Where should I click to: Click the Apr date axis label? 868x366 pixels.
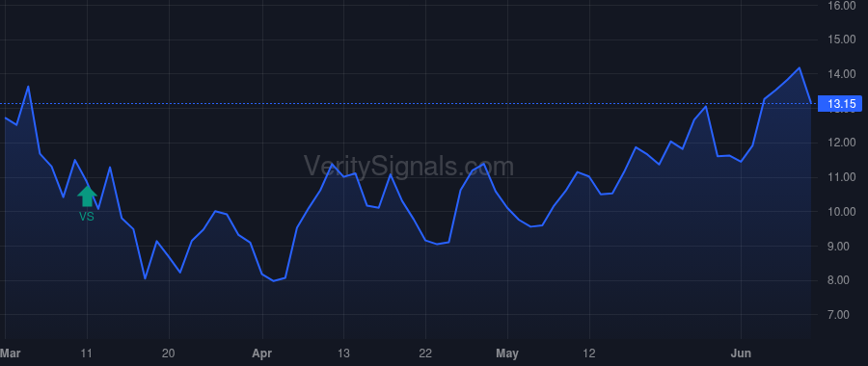(x=261, y=353)
